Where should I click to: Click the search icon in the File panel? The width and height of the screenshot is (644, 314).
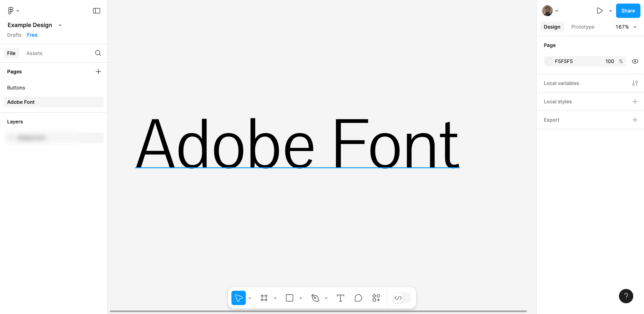[98, 53]
